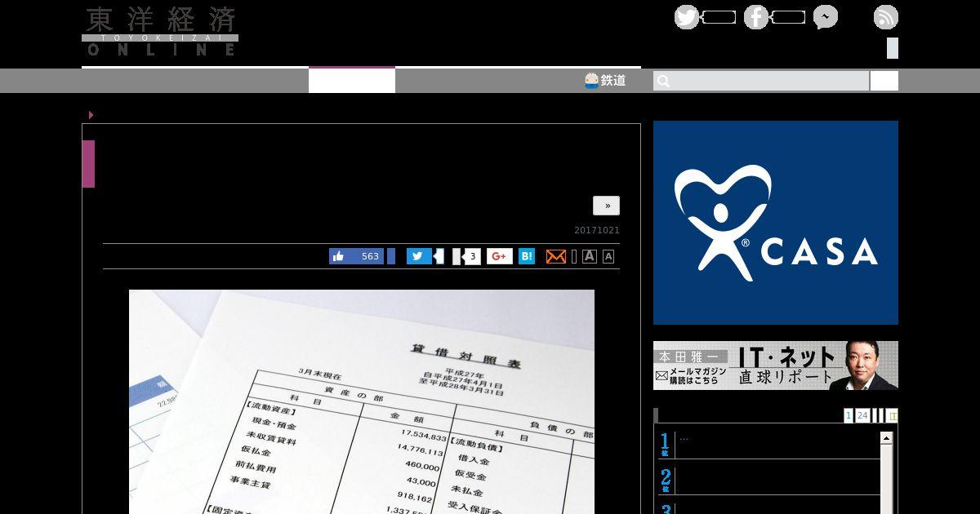
Task: Like the article with the 563 thumbs-up button
Action: [357, 256]
